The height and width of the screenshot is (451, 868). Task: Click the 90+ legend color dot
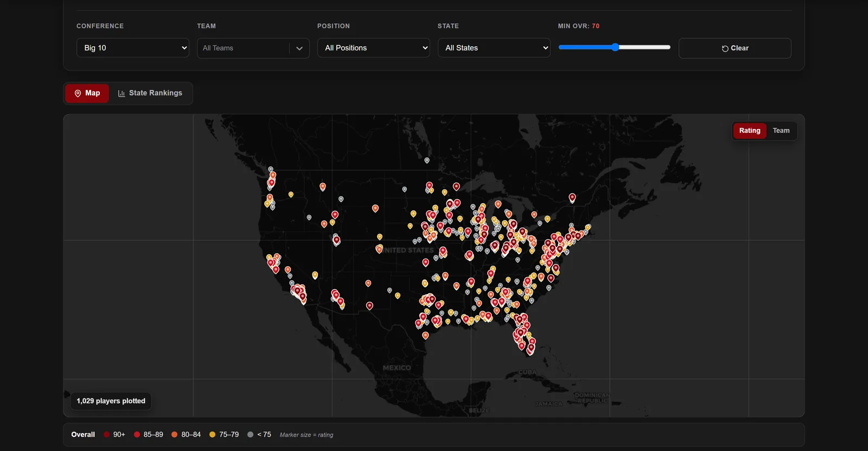[107, 435]
